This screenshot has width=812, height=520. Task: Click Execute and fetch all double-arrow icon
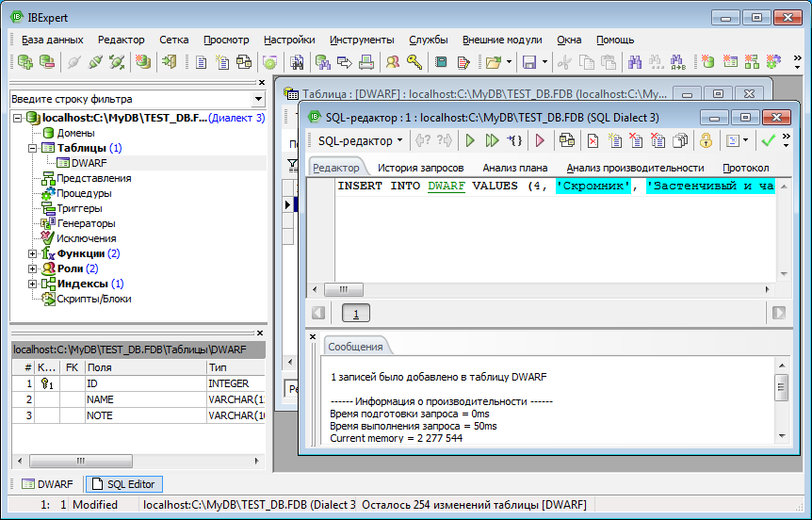tap(492, 140)
